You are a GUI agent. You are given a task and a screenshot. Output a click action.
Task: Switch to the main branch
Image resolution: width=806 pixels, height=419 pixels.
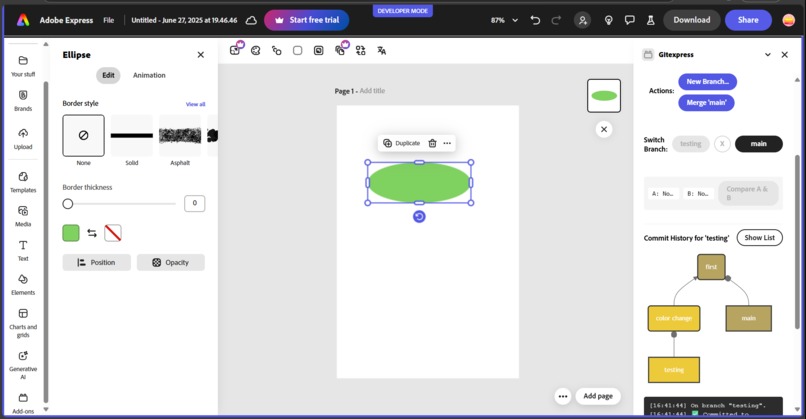759,144
